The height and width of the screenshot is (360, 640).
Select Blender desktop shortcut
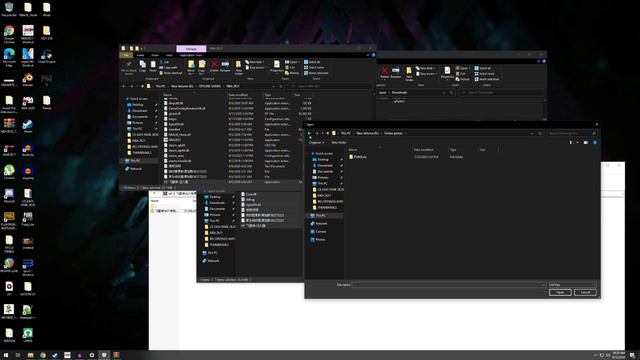click(28, 80)
